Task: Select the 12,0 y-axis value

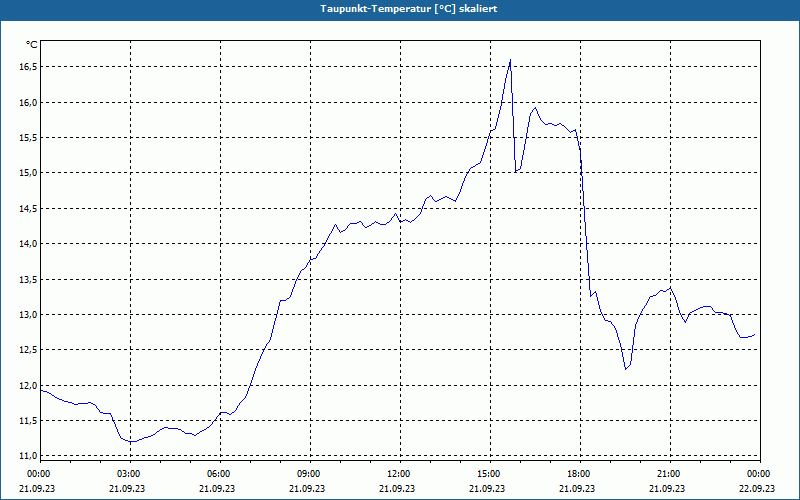Action: tap(29, 386)
